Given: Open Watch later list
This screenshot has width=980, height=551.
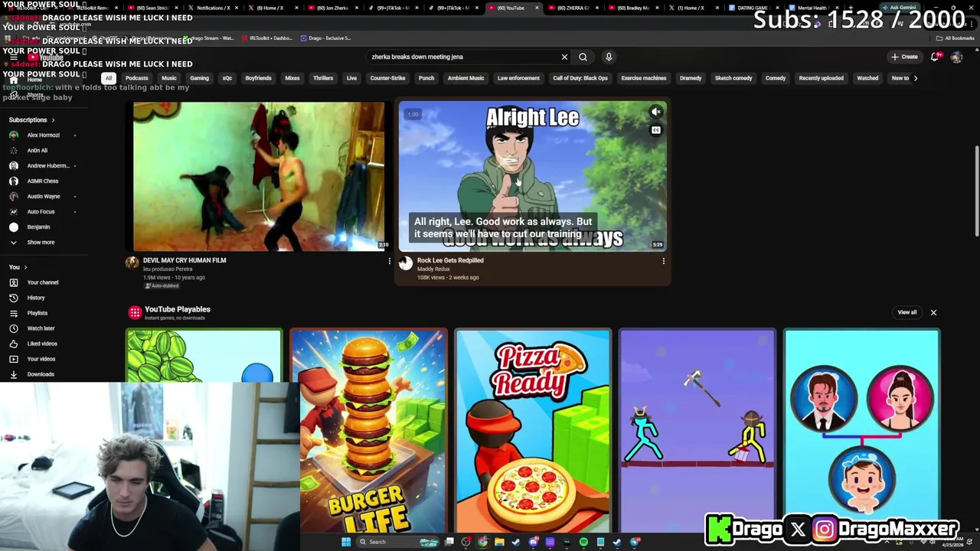Looking at the screenshot, I should click(42, 328).
